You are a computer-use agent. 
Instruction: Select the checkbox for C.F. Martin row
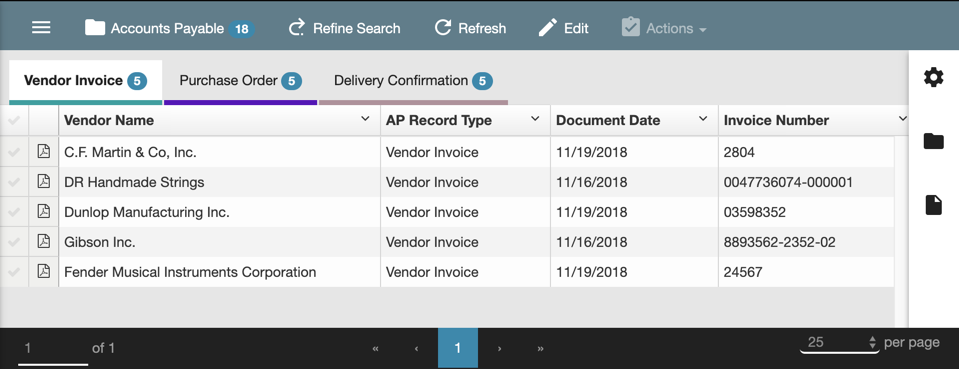[x=14, y=152]
